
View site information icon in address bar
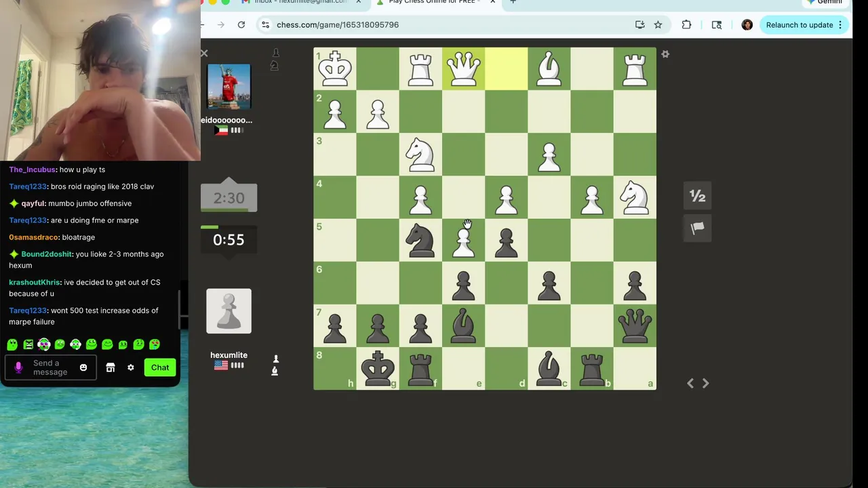click(266, 25)
